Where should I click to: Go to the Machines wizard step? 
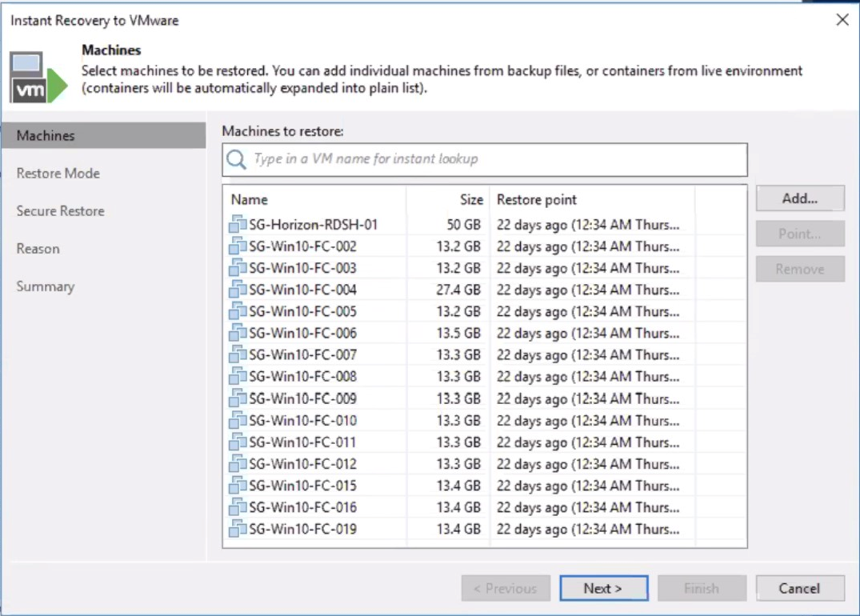click(x=104, y=135)
